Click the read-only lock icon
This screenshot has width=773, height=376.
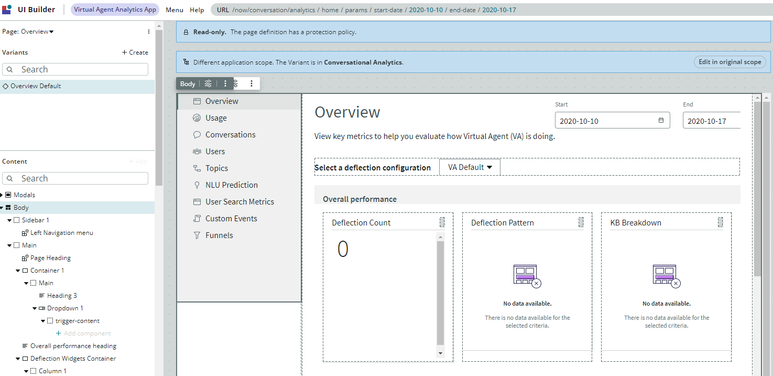186,32
